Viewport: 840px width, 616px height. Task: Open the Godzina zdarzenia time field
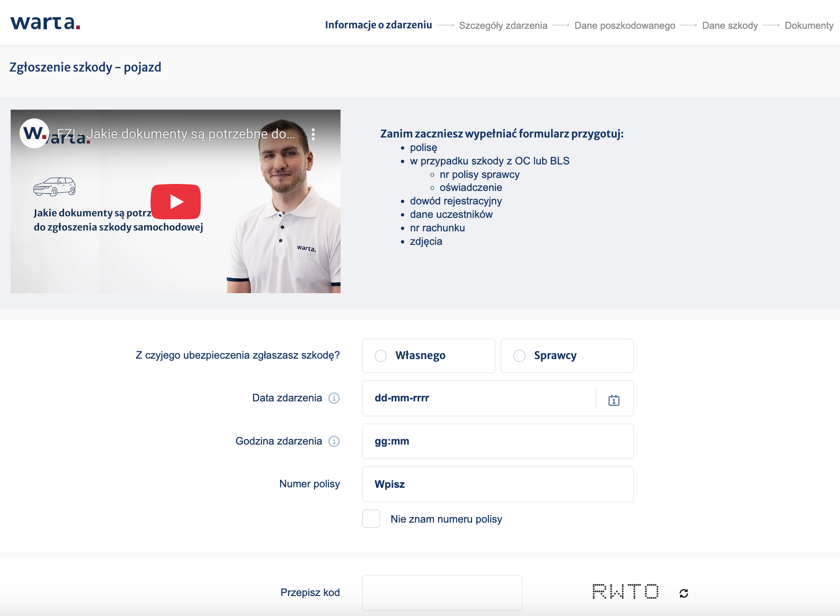click(497, 441)
